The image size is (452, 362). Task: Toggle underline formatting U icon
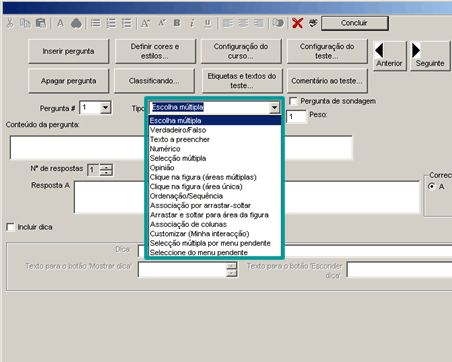208,23
